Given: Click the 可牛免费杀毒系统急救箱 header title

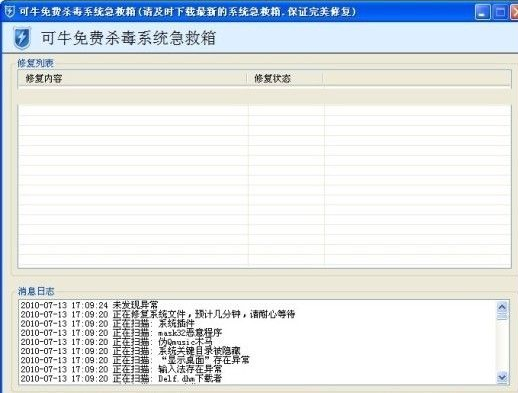Looking at the screenshot, I should click(x=129, y=38).
